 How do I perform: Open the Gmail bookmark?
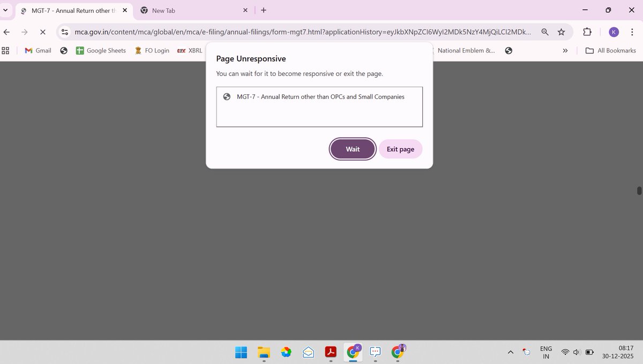(x=38, y=50)
